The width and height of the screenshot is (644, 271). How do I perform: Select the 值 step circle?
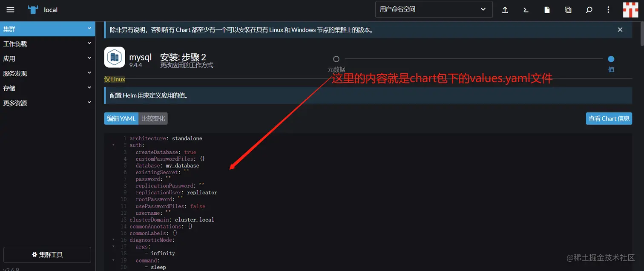tap(611, 59)
